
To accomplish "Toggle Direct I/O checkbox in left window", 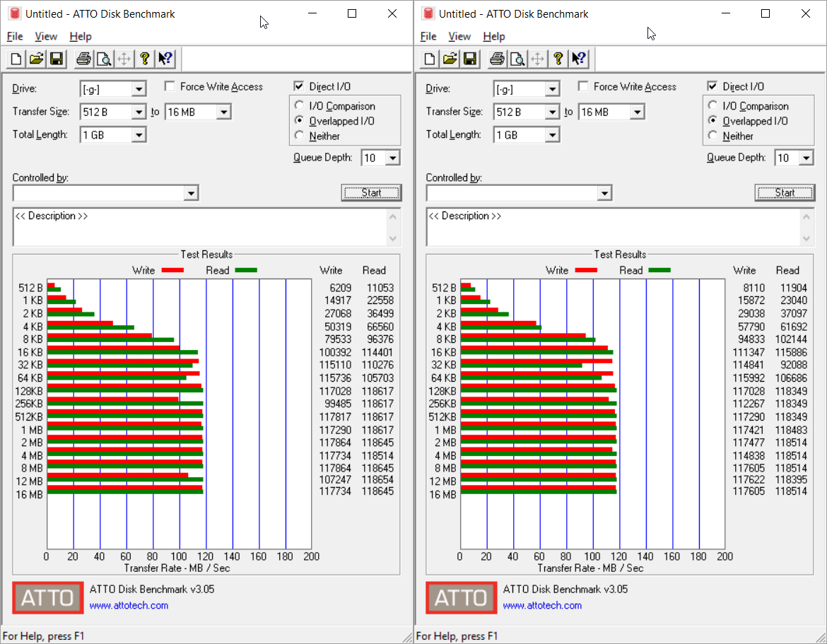I will (299, 86).
